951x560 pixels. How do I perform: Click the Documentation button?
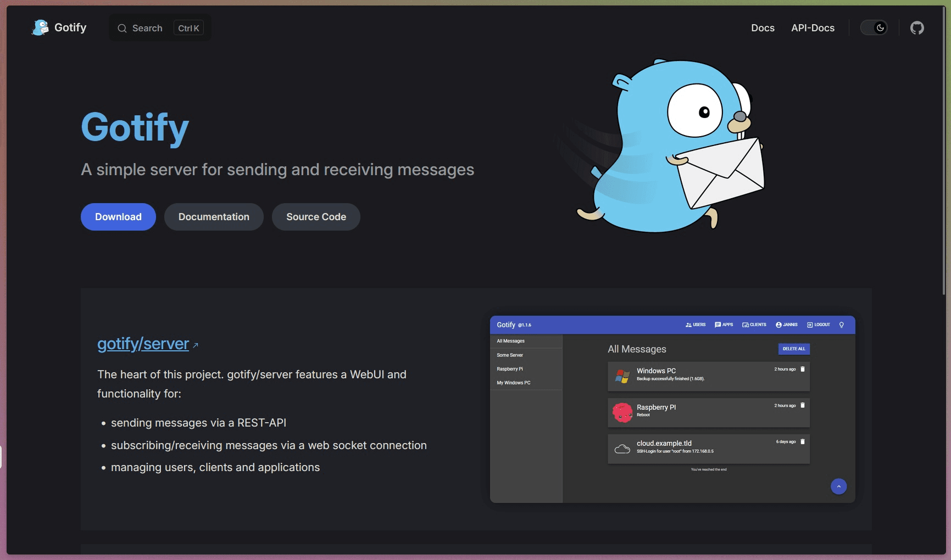[x=214, y=217]
